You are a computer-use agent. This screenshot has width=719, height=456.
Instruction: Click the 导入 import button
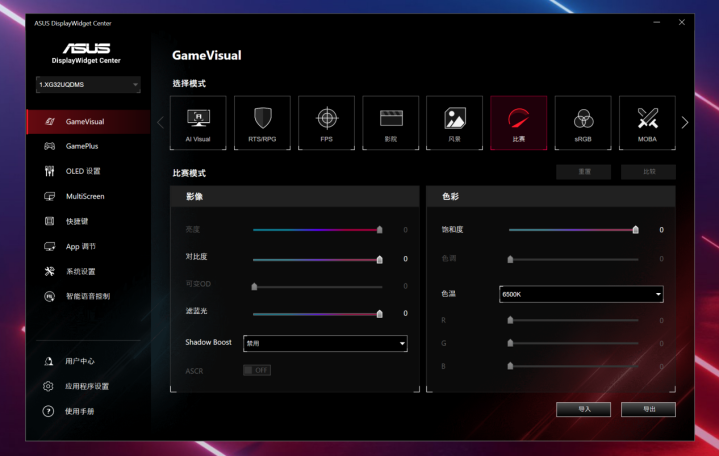coord(584,409)
